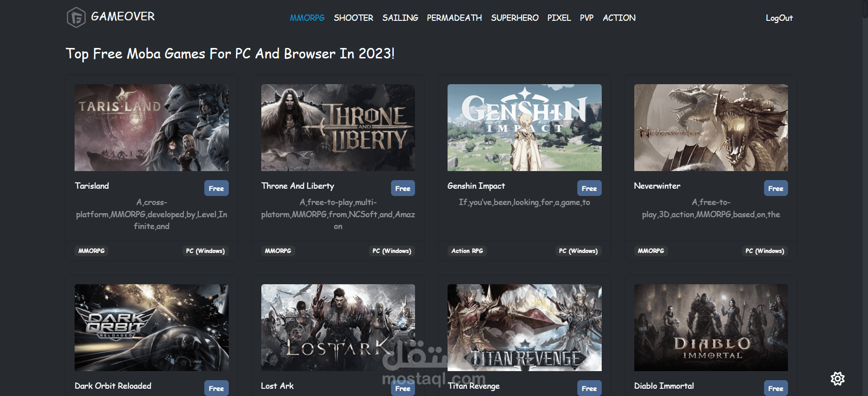Open the Genshin Impact thumbnail
Image resolution: width=868 pixels, height=396 pixels.
point(524,128)
